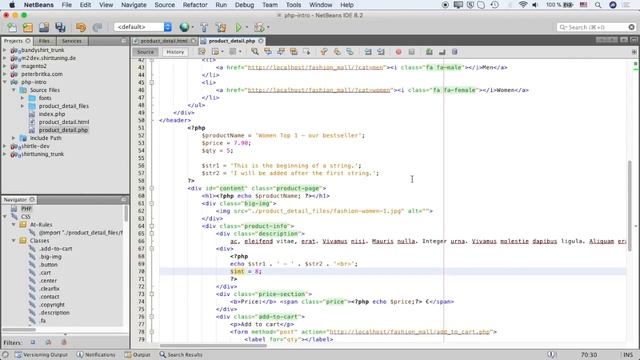Expand the Include Path node

tap(13, 138)
